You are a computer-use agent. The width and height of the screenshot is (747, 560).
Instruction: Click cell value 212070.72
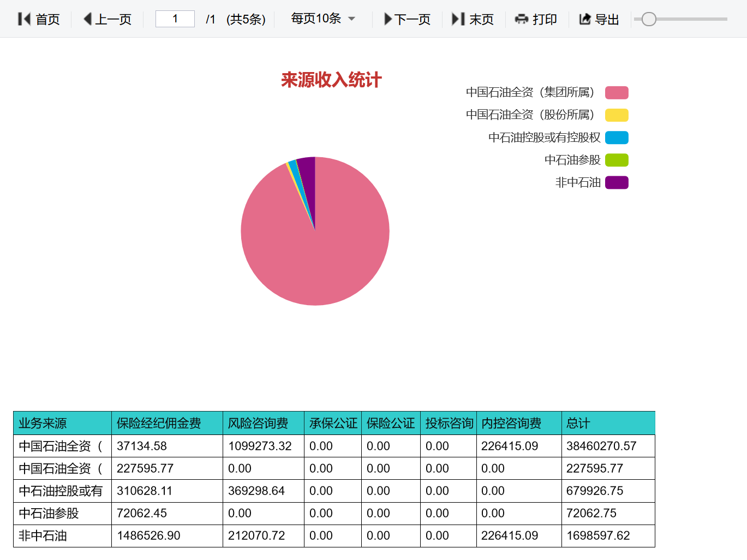coord(256,535)
